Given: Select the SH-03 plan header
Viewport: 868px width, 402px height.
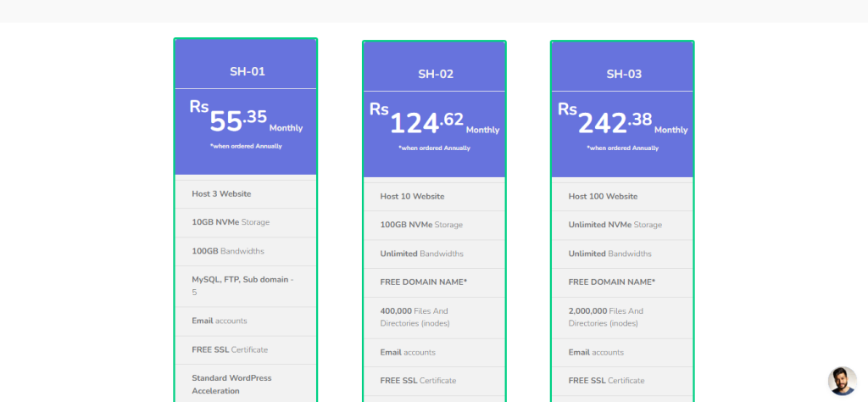Looking at the screenshot, I should tap(623, 74).
